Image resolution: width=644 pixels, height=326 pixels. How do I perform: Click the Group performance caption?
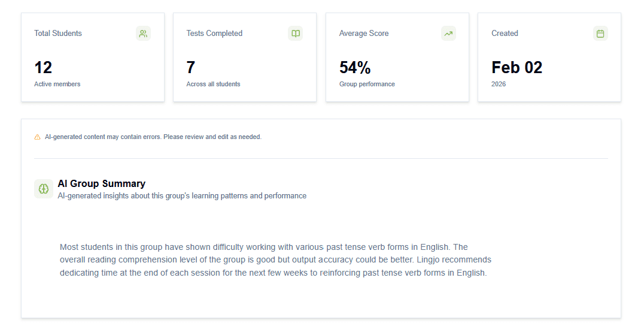(x=367, y=84)
